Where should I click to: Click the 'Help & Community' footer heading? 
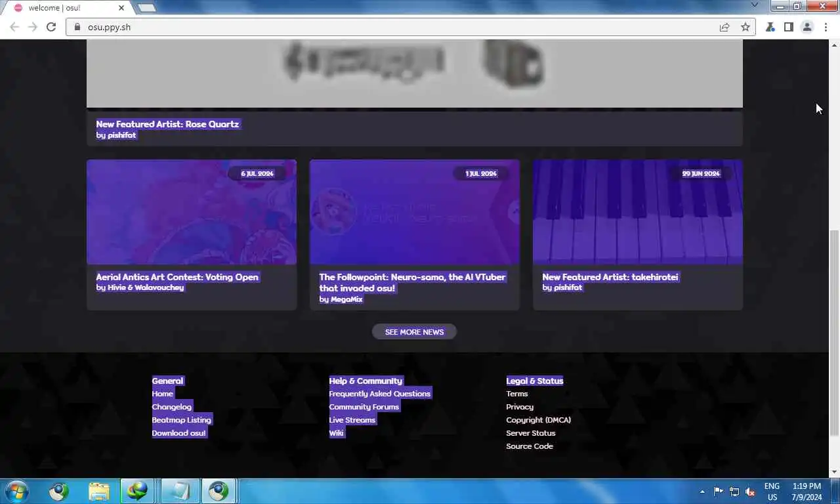point(366,381)
